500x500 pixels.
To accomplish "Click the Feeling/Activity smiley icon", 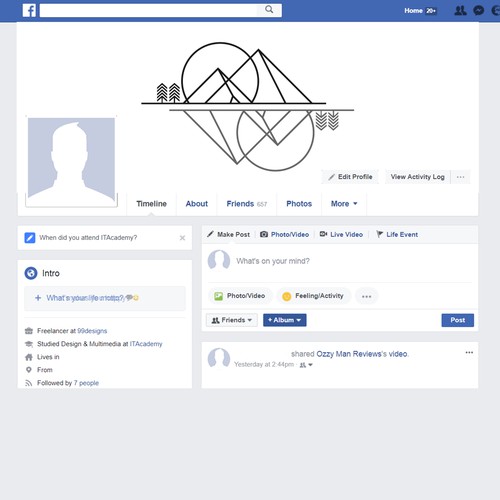I will click(x=286, y=296).
